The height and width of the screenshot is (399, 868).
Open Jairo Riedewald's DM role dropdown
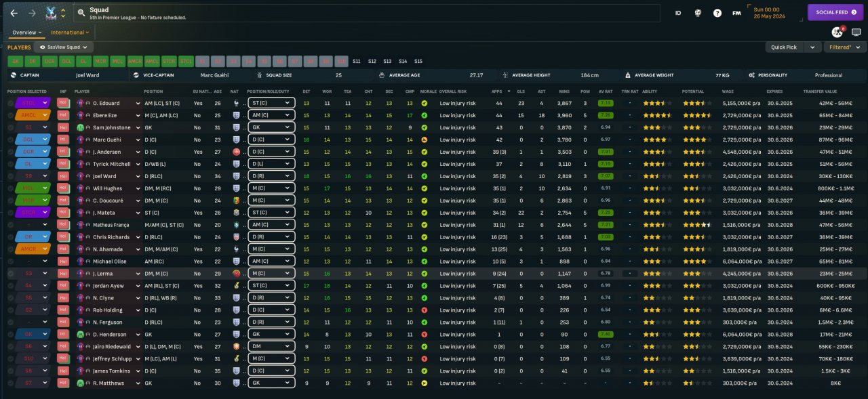(271, 347)
